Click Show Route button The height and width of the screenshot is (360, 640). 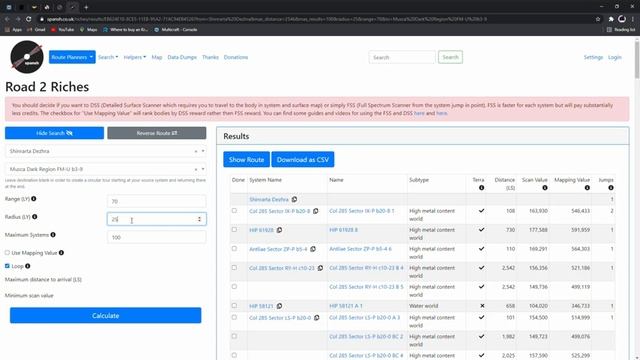[247, 160]
